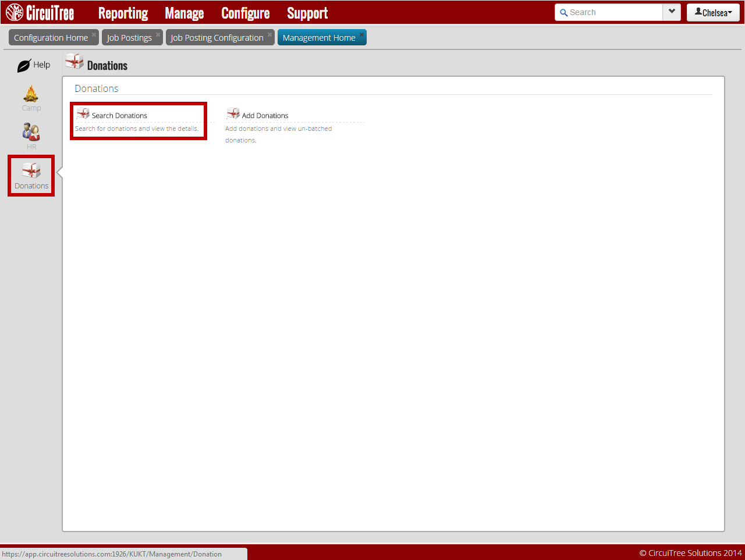Click the Search Donations gift icon
745x560 pixels.
83,113
